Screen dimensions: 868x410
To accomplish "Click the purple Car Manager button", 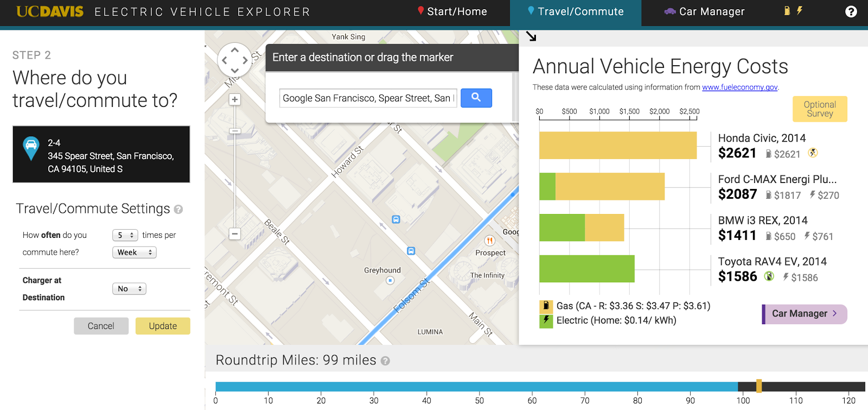I will tap(805, 314).
